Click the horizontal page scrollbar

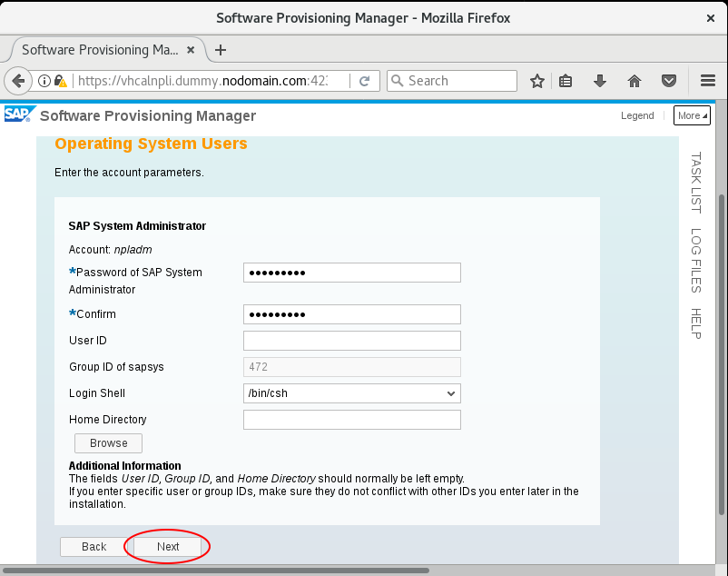[x=216, y=570]
